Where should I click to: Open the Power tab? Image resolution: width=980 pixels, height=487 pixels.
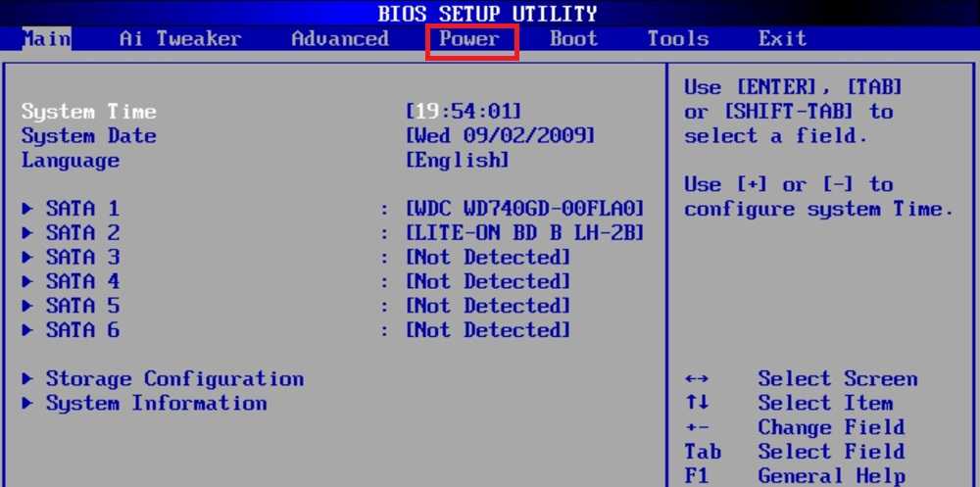tap(470, 39)
